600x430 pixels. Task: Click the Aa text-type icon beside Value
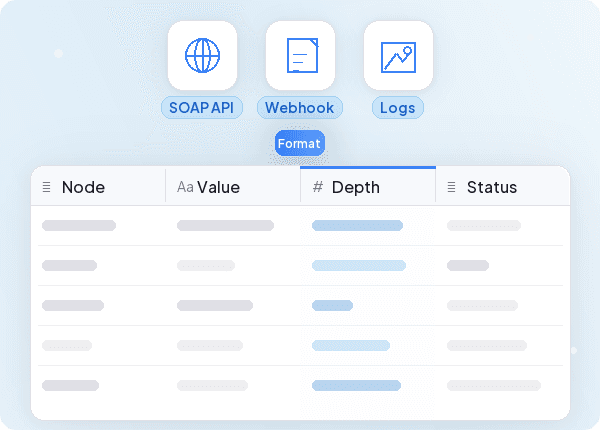click(x=185, y=187)
